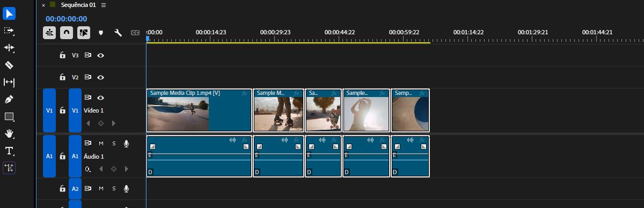Click ruler time label 00:00:29:23

click(x=275, y=32)
